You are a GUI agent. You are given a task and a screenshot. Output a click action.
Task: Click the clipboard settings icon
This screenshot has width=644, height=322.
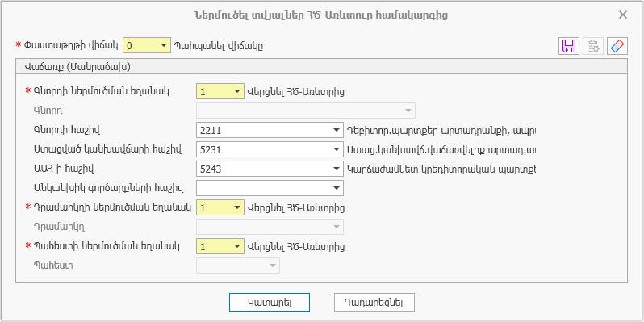593,46
